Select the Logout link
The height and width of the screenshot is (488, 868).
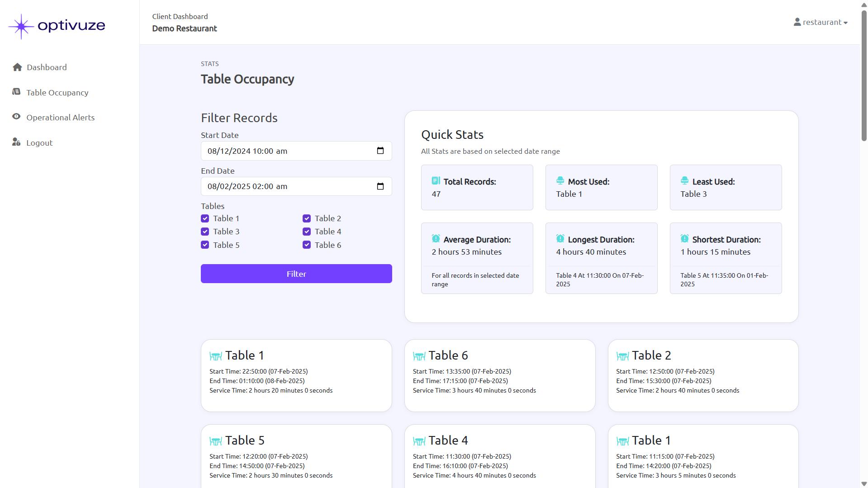(39, 143)
